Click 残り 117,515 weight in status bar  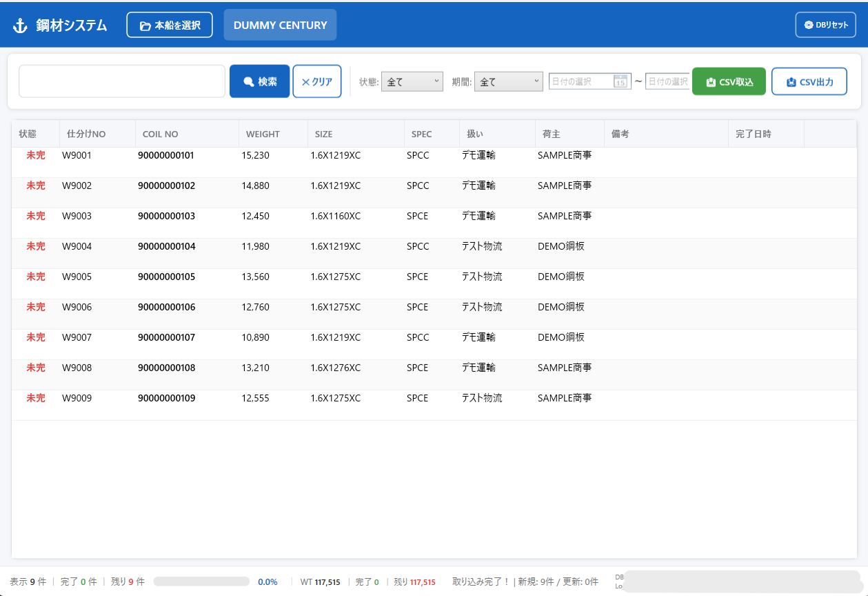414,582
